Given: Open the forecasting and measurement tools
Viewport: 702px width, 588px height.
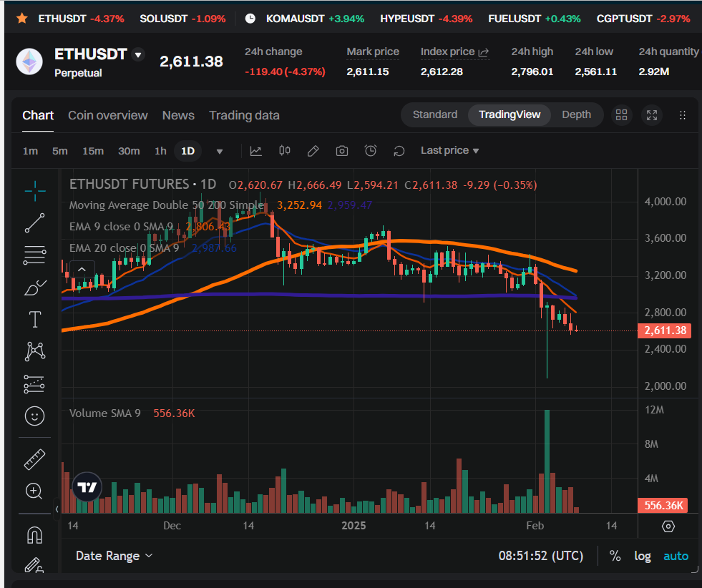Looking at the screenshot, I should coord(34,383).
